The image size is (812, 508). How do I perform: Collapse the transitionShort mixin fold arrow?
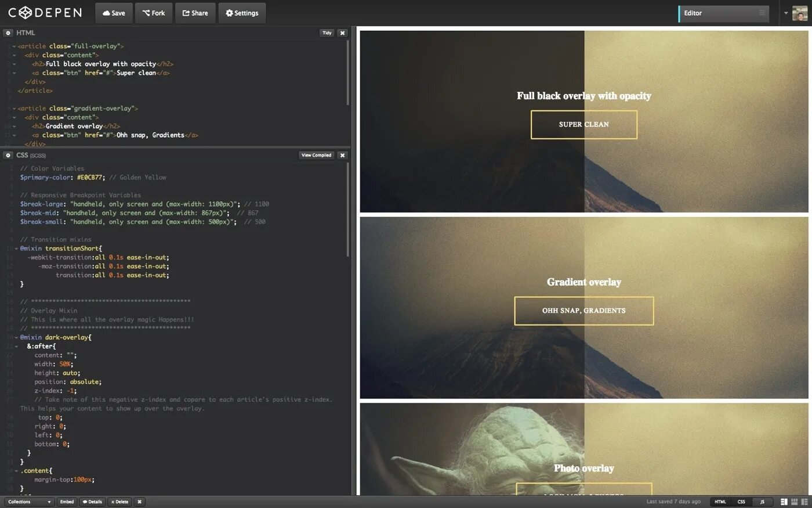pyautogui.click(x=16, y=248)
